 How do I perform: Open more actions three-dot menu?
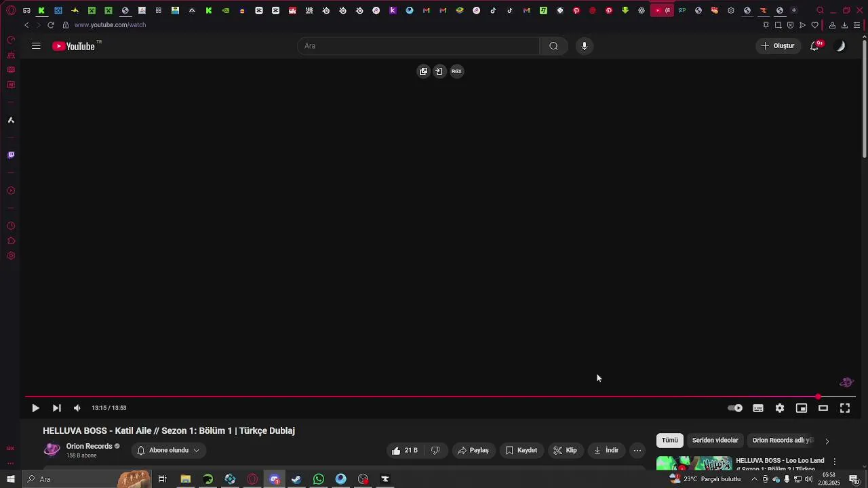[x=637, y=450]
